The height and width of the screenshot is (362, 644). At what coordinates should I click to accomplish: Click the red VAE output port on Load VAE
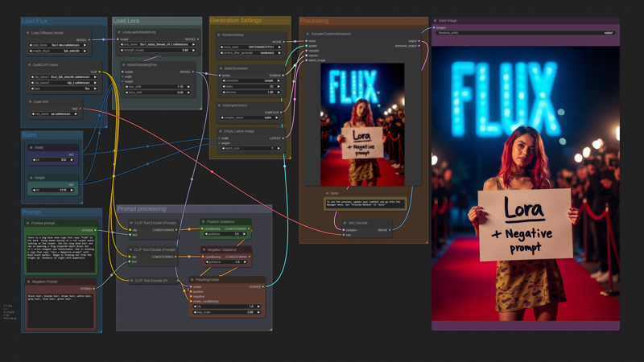tap(80, 109)
